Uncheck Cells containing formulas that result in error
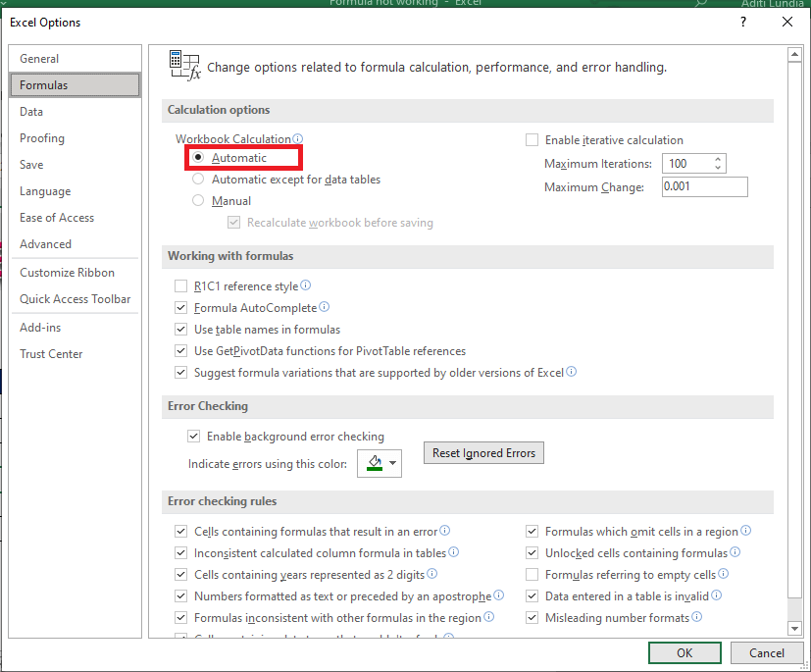811x672 pixels. pos(181,532)
